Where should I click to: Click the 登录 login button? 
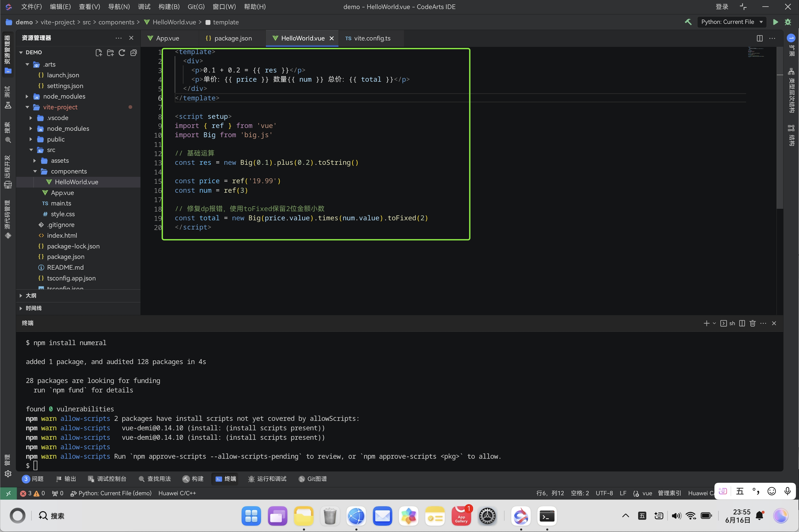(722, 7)
